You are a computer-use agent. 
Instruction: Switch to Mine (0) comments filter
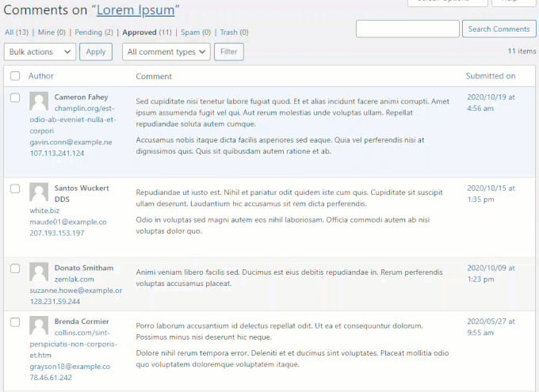(x=52, y=32)
